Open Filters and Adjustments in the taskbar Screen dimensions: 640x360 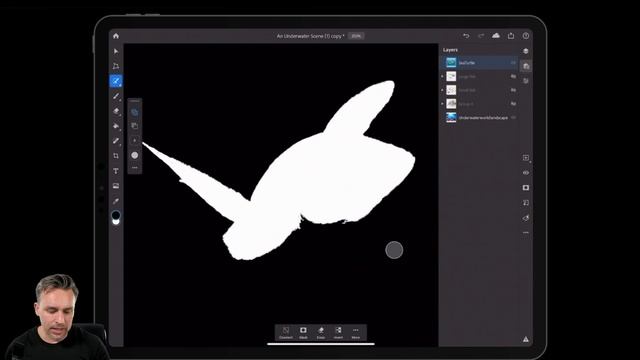[526, 218]
